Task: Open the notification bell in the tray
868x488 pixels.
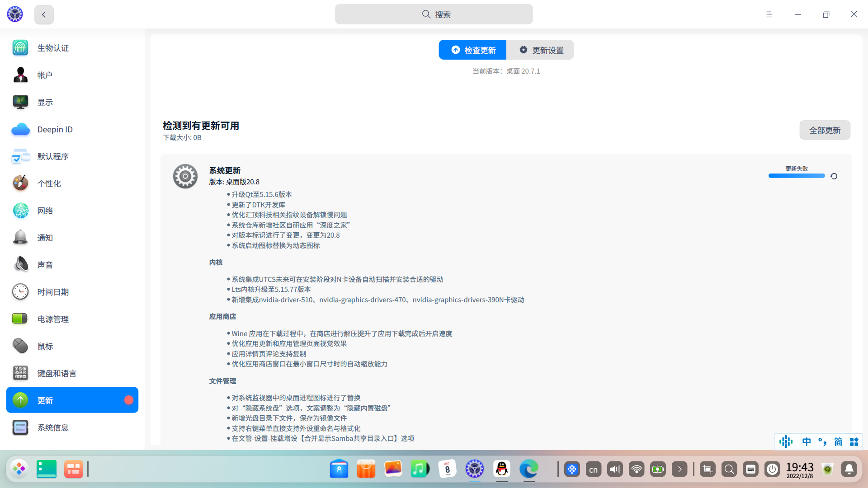Action: click(x=849, y=469)
